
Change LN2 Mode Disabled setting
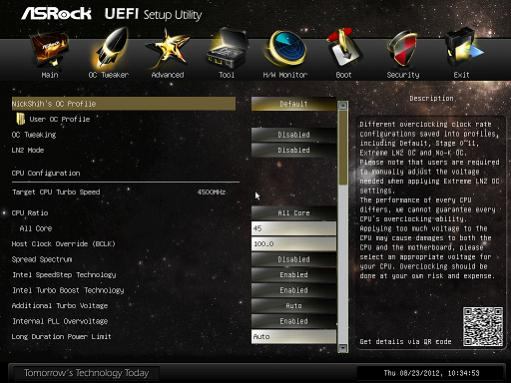(294, 150)
